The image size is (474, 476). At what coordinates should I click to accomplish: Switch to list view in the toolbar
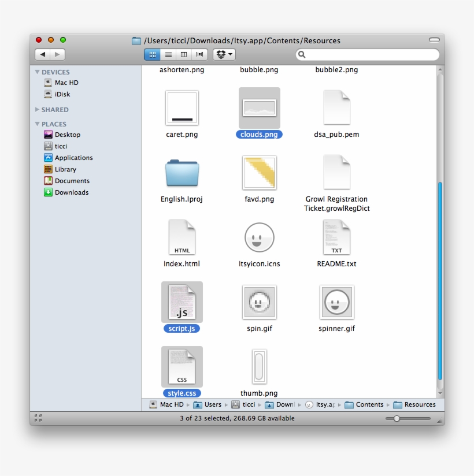(x=168, y=54)
